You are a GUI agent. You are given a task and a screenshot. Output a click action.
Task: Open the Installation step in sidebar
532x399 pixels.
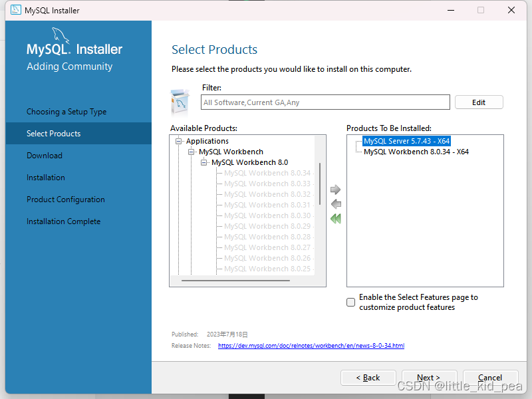click(x=46, y=178)
